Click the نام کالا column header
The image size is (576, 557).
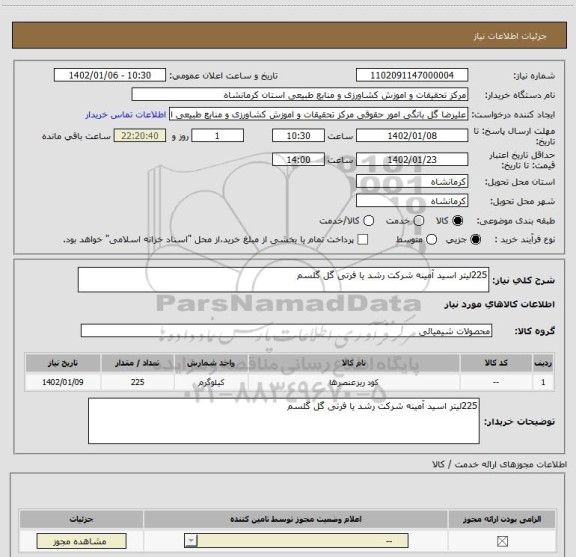coord(354,363)
